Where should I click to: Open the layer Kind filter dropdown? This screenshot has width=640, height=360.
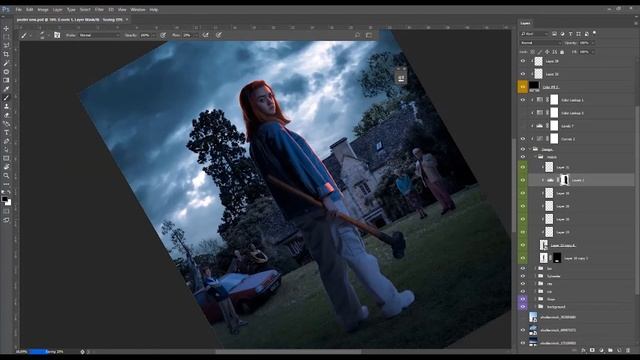pyautogui.click(x=534, y=34)
